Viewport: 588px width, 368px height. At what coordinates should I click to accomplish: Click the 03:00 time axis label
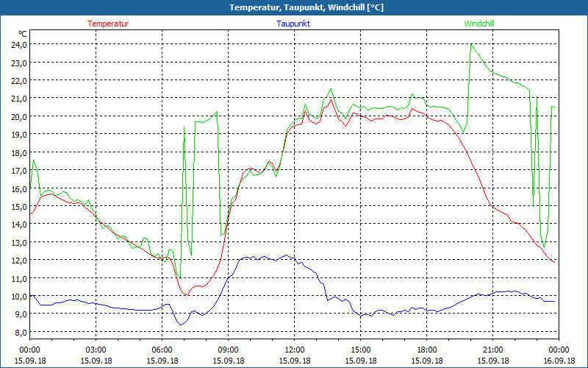click(x=96, y=350)
